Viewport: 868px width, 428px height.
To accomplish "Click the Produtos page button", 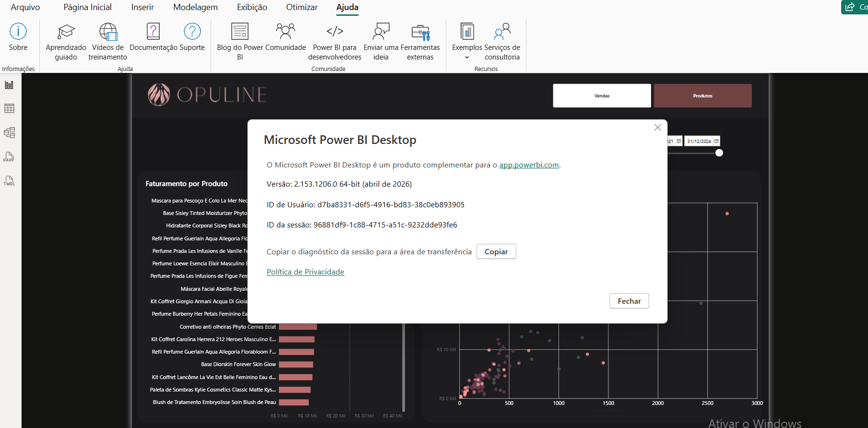I will coord(702,95).
